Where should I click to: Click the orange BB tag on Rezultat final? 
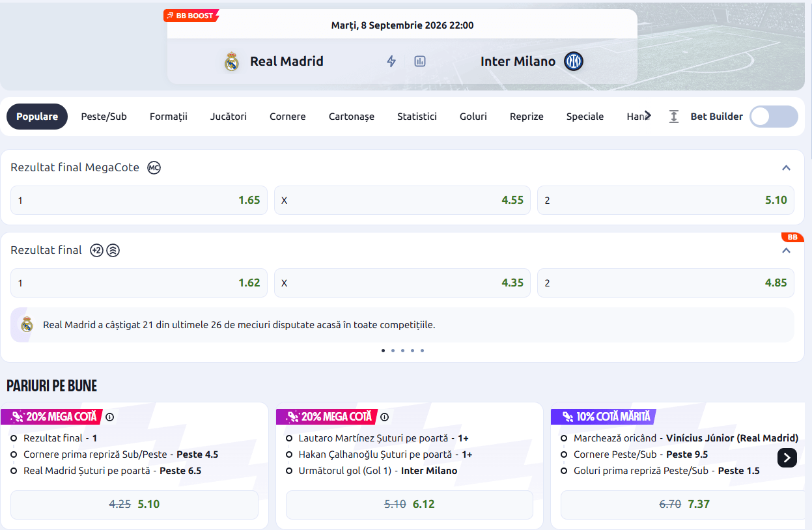pos(792,237)
